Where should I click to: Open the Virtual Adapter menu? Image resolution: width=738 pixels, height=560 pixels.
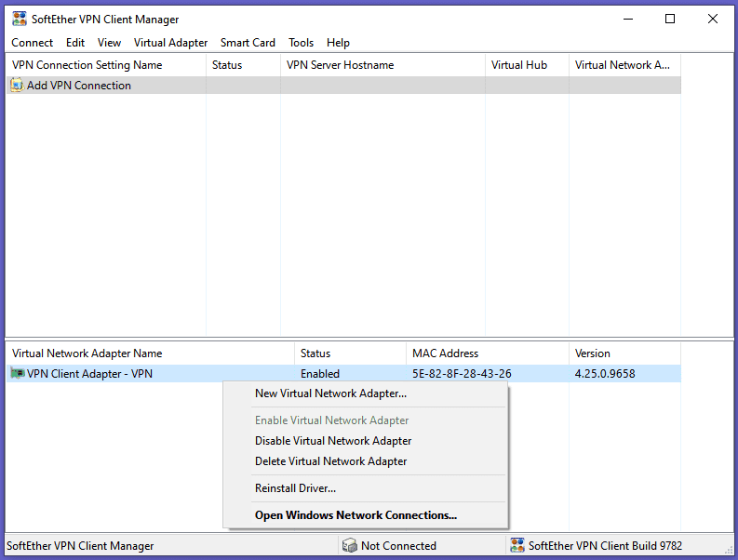click(x=170, y=43)
